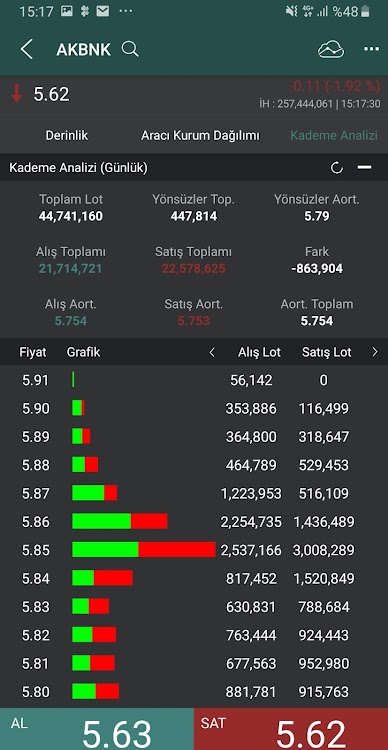This screenshot has width=388, height=750.
Task: Tap Alış Toplamı value 21,714,721
Action: [x=71, y=268]
